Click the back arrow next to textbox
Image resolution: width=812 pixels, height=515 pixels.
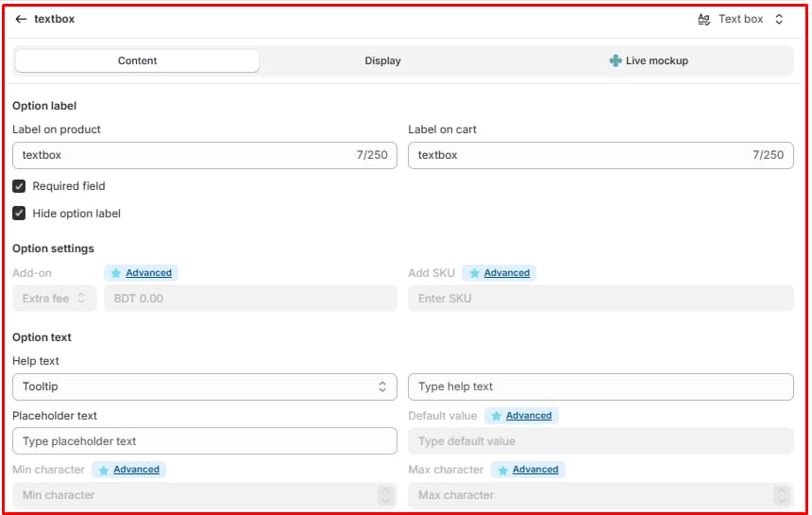click(x=21, y=19)
